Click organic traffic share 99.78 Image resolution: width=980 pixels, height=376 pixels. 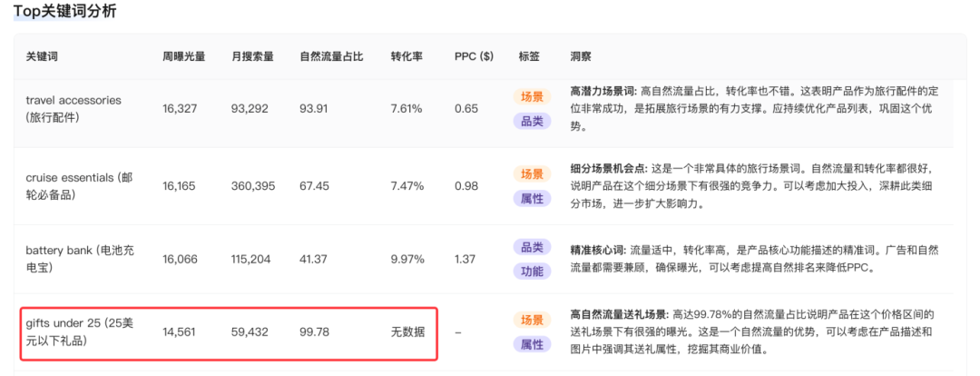tap(314, 332)
